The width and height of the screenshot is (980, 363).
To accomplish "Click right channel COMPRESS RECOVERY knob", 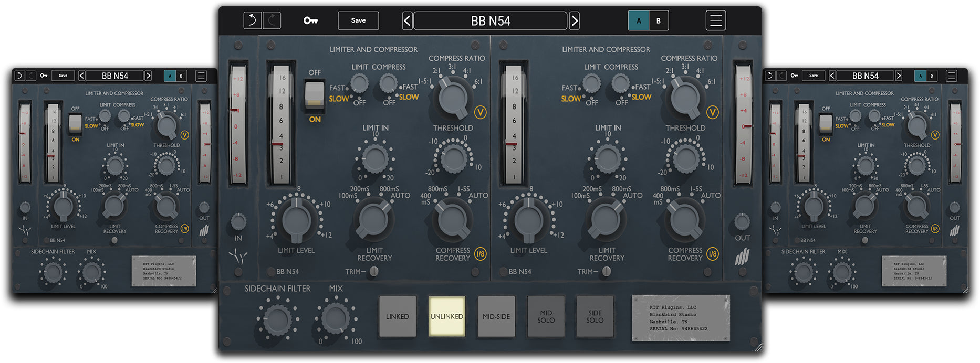I will tap(685, 219).
